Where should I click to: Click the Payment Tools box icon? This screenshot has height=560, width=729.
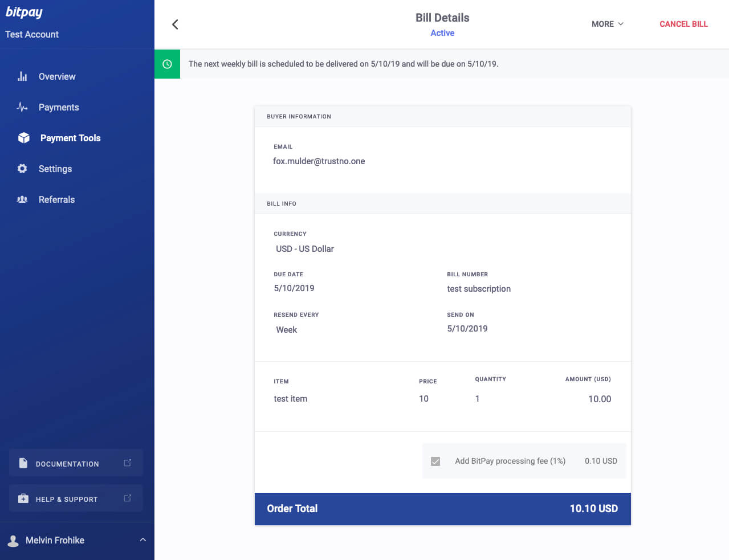[x=23, y=138]
